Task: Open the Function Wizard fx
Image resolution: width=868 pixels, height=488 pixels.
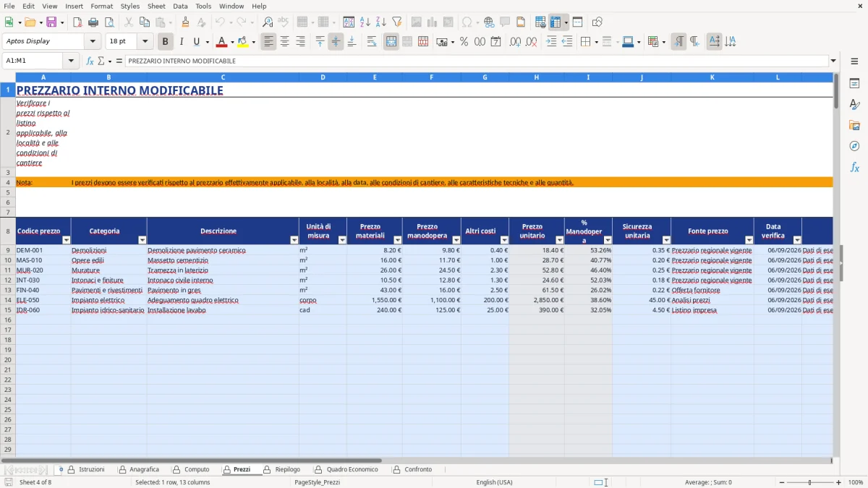Action: click(x=90, y=61)
